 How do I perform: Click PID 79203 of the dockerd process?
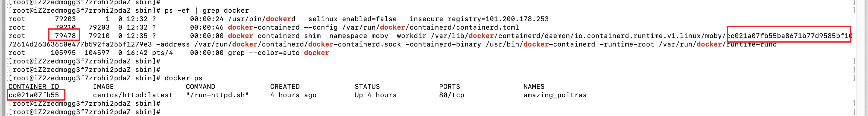(x=65, y=19)
